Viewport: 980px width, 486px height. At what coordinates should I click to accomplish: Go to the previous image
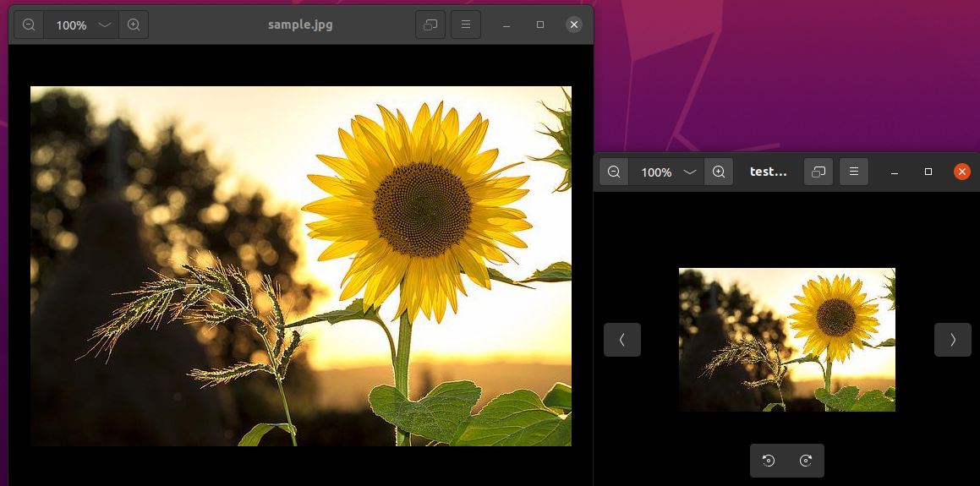click(x=622, y=340)
